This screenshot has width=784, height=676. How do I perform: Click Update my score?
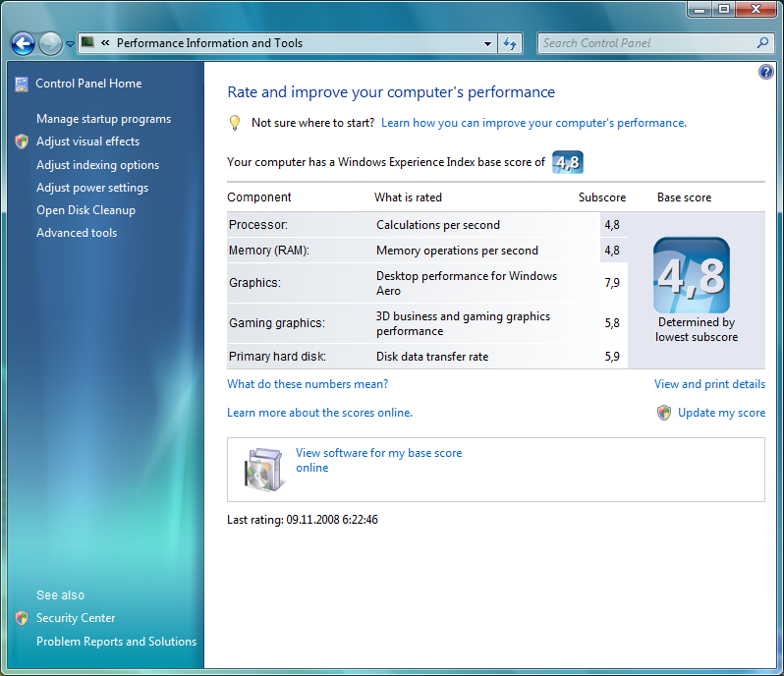pyautogui.click(x=721, y=413)
